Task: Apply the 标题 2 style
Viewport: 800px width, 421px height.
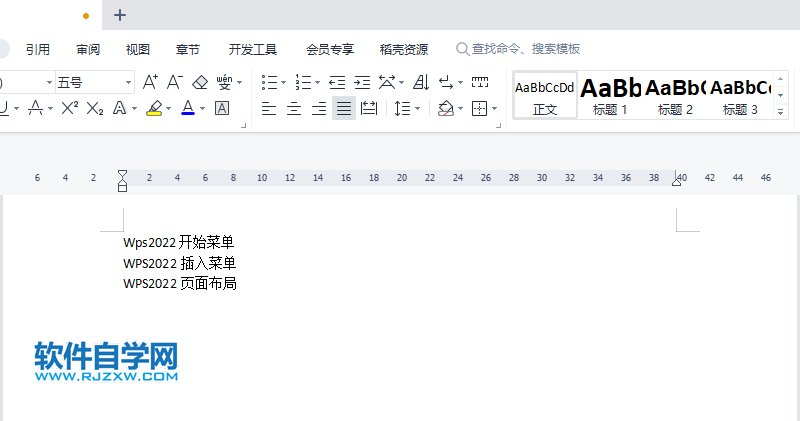Action: click(x=676, y=96)
